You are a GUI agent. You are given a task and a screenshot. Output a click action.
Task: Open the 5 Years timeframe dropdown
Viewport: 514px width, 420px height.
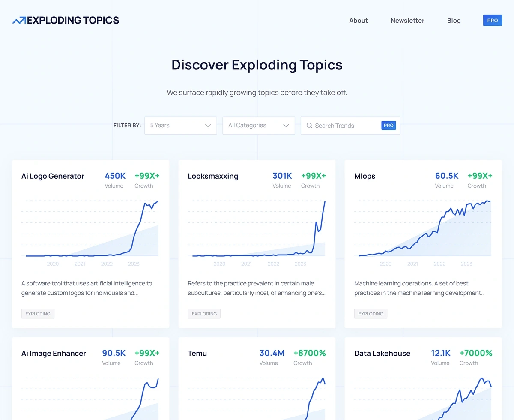(181, 126)
